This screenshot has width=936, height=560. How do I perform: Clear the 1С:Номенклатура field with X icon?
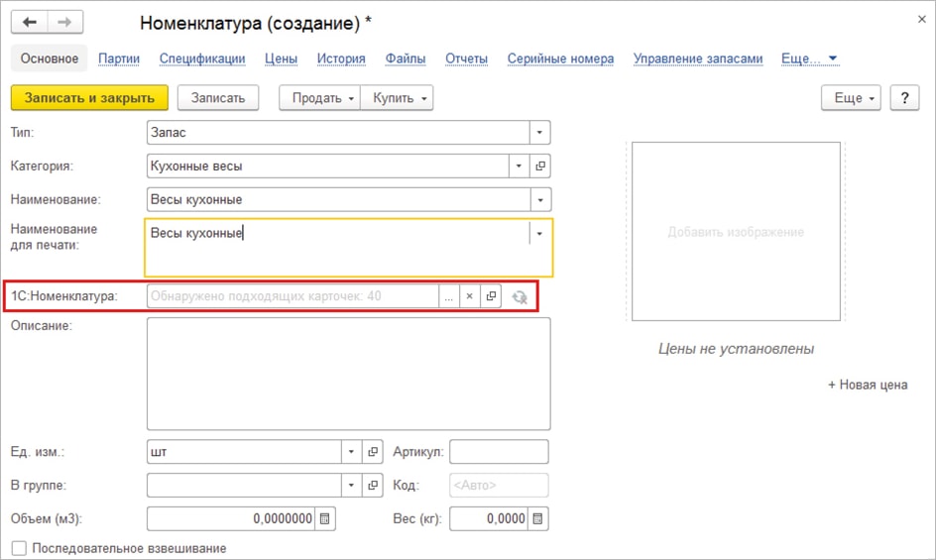coord(470,296)
